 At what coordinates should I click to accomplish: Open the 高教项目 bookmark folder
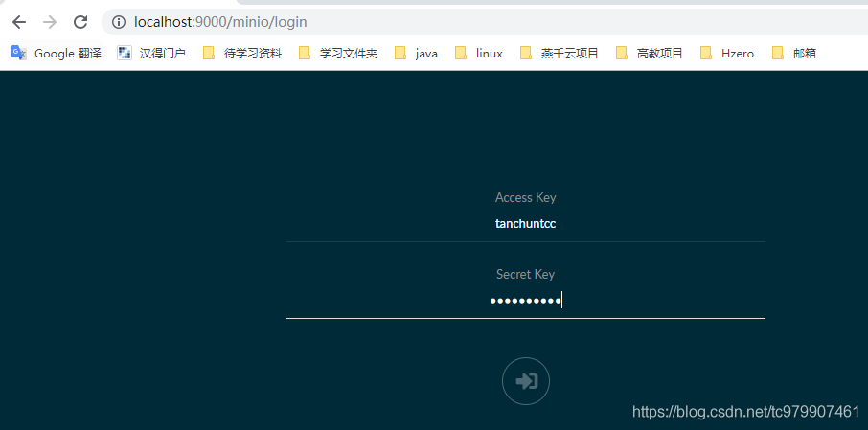point(650,53)
